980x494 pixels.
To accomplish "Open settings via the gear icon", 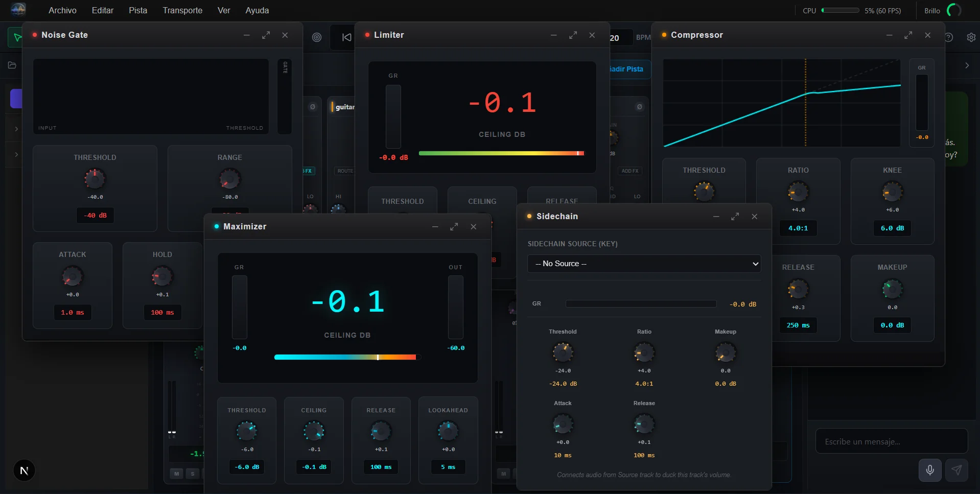I will click(x=971, y=37).
